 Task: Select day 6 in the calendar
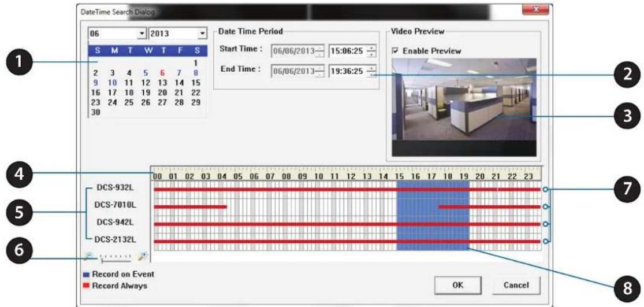click(x=162, y=73)
